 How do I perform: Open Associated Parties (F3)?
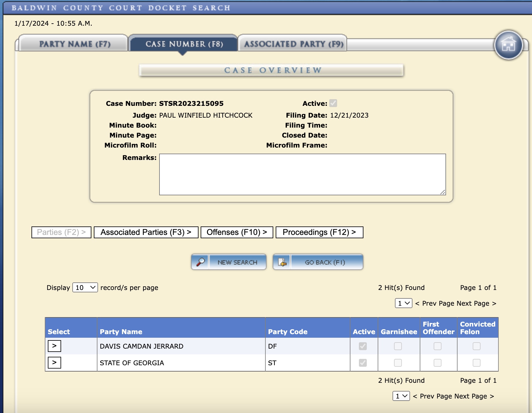146,232
